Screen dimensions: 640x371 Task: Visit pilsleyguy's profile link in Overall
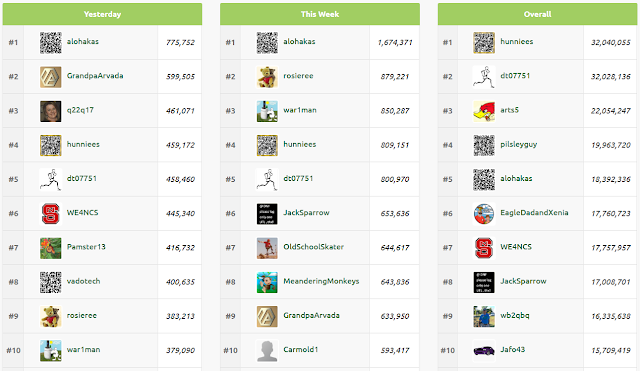[519, 144]
